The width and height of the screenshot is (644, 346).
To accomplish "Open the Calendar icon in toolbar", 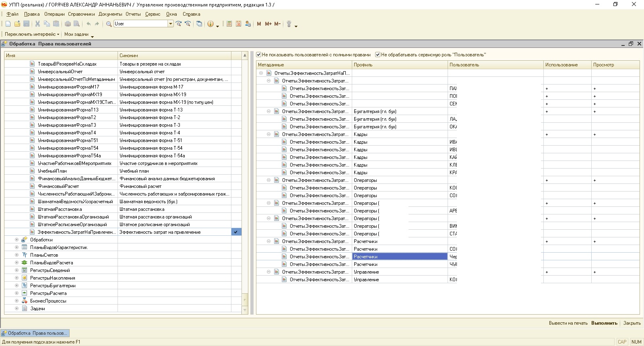I will pyautogui.click(x=238, y=24).
